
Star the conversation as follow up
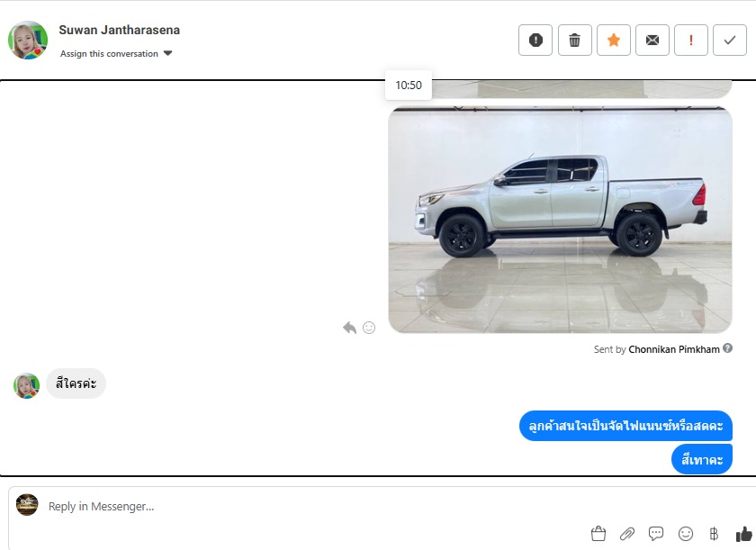(x=613, y=40)
